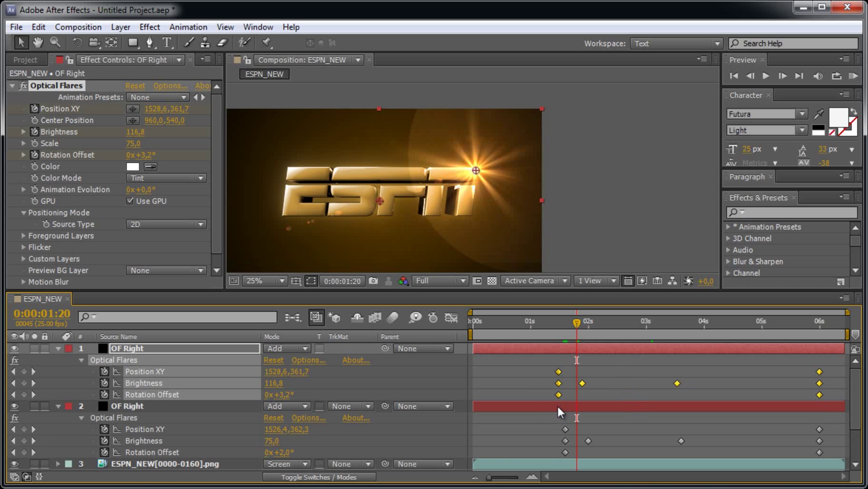Viewport: 868px width, 489px height.
Task: Open the Futura font family dropdown
Action: [766, 114]
